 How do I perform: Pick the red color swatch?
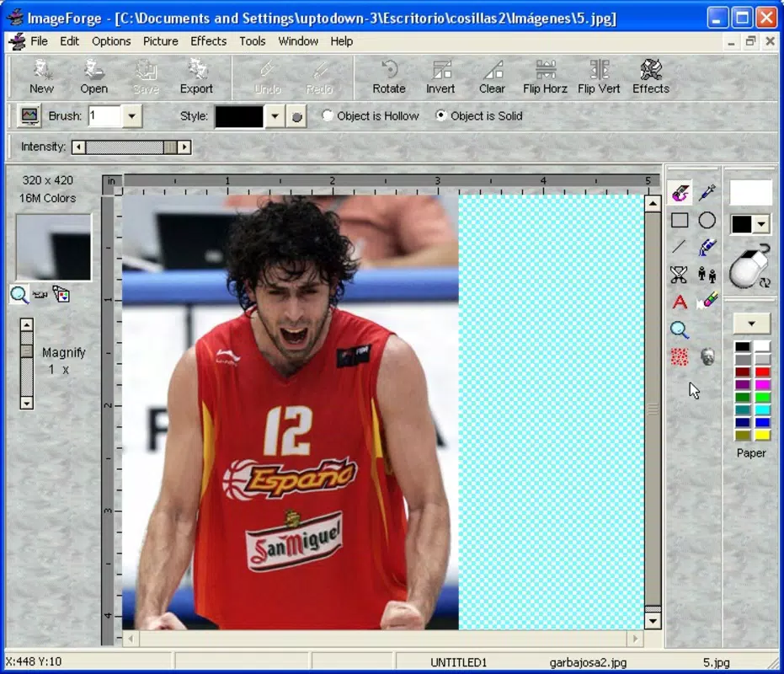[762, 372]
